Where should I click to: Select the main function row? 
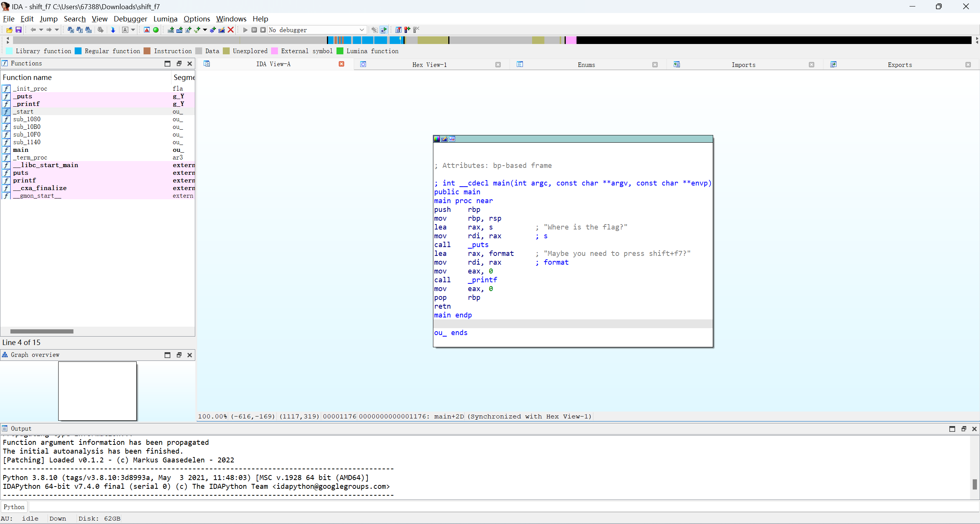point(98,150)
